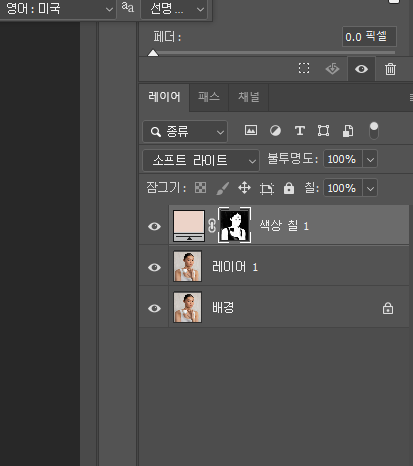
Task: Click the mask link chain icon on 색상 칠 1
Action: point(212,226)
